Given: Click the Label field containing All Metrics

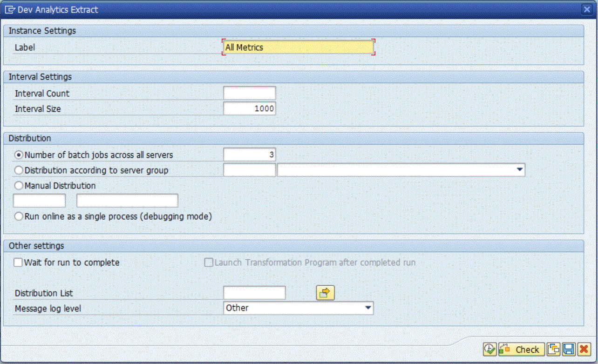Looking at the screenshot, I should tap(299, 47).
